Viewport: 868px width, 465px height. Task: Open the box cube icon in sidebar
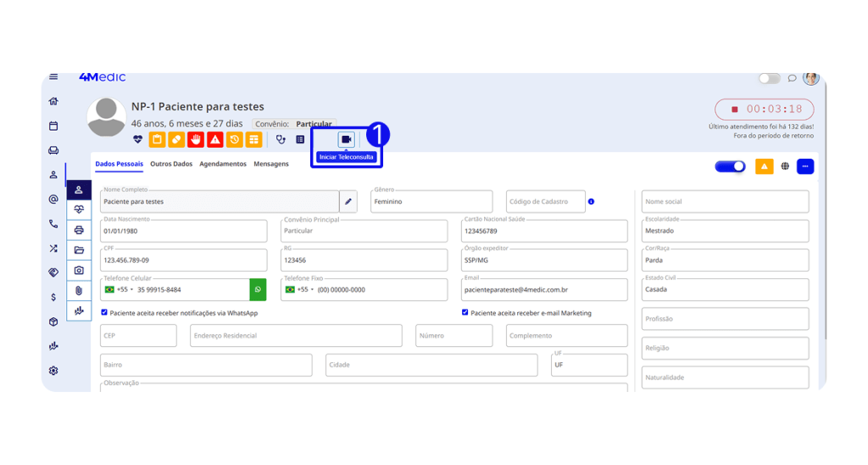click(53, 322)
